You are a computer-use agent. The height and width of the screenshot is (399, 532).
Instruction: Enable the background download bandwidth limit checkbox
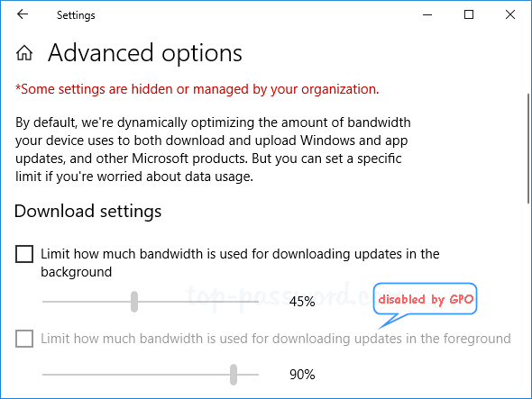tap(24, 254)
